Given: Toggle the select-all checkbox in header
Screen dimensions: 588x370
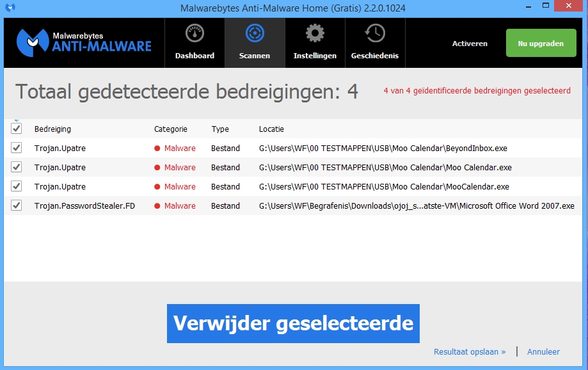Looking at the screenshot, I should [x=16, y=128].
